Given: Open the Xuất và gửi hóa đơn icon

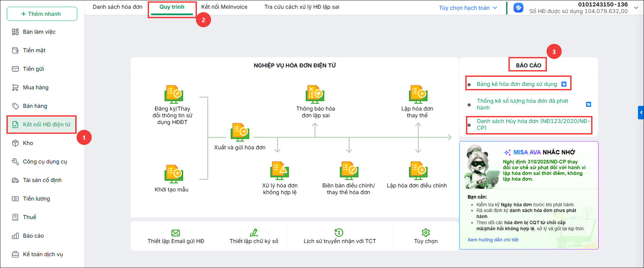Looking at the screenshot, I should pyautogui.click(x=240, y=132).
